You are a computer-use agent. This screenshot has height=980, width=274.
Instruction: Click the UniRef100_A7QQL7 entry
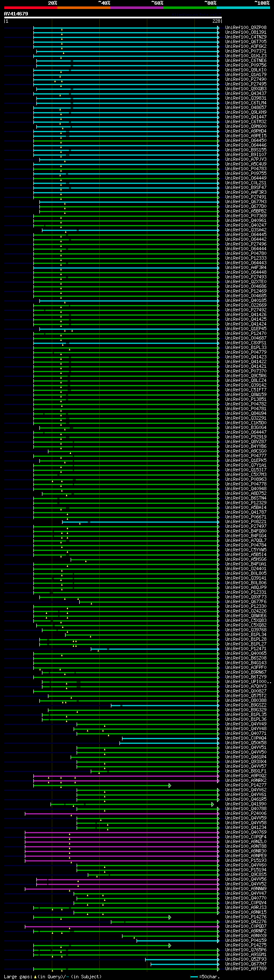pyautogui.click(x=246, y=541)
